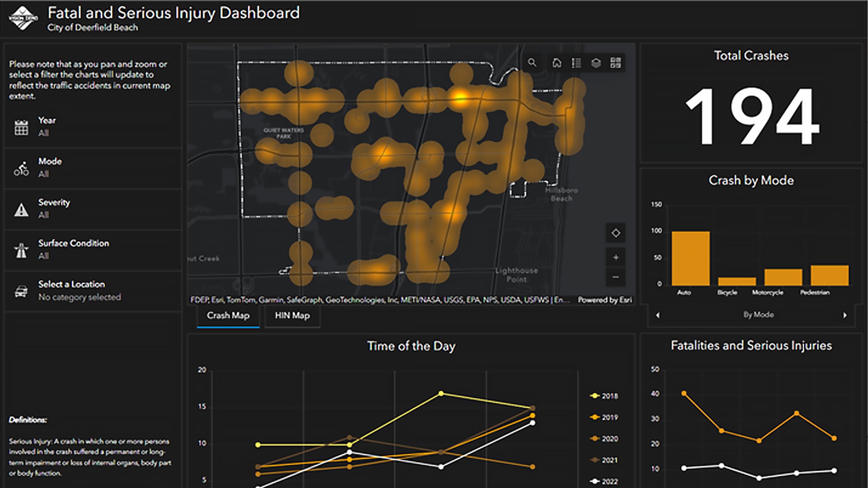Viewport: 868px width, 488px height.
Task: Open the basemap gallery grid icon
Action: coord(616,63)
